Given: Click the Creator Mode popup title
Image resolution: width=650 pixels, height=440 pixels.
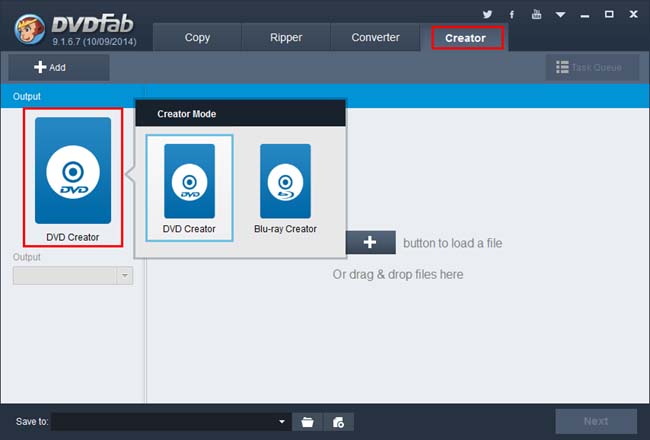Looking at the screenshot, I should point(187,114).
